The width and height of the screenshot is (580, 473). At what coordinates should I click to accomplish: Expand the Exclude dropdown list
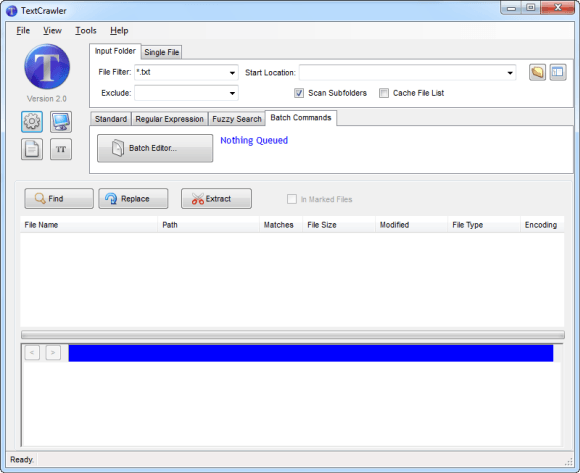point(232,93)
